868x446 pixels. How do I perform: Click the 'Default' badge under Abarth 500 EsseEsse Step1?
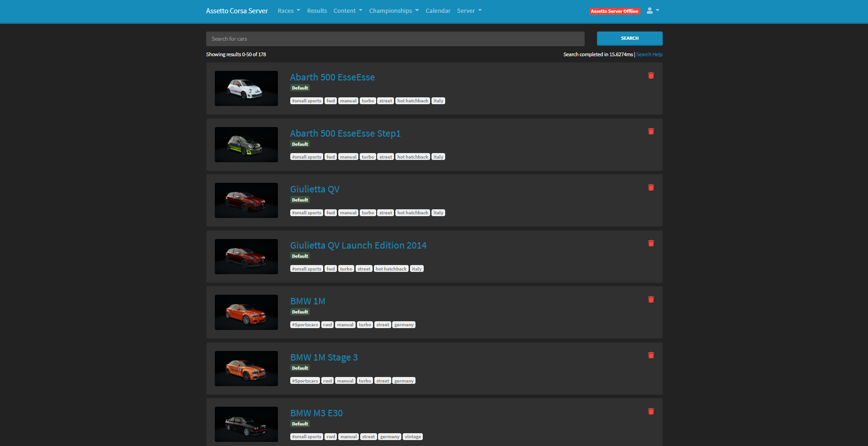pyautogui.click(x=300, y=144)
